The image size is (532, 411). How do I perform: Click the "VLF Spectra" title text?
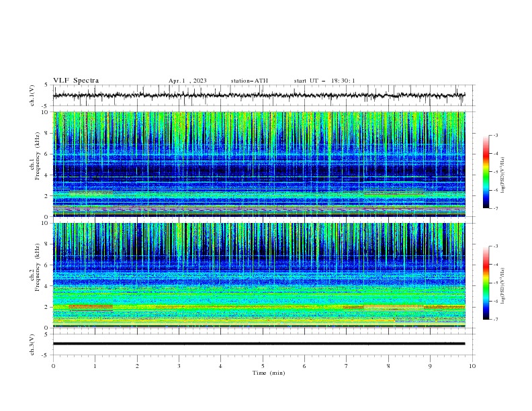(x=76, y=81)
